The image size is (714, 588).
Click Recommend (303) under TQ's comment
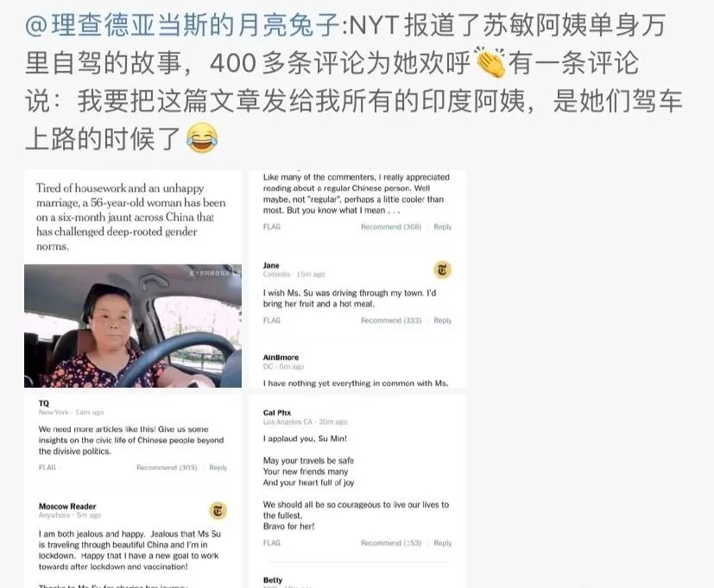167,468
